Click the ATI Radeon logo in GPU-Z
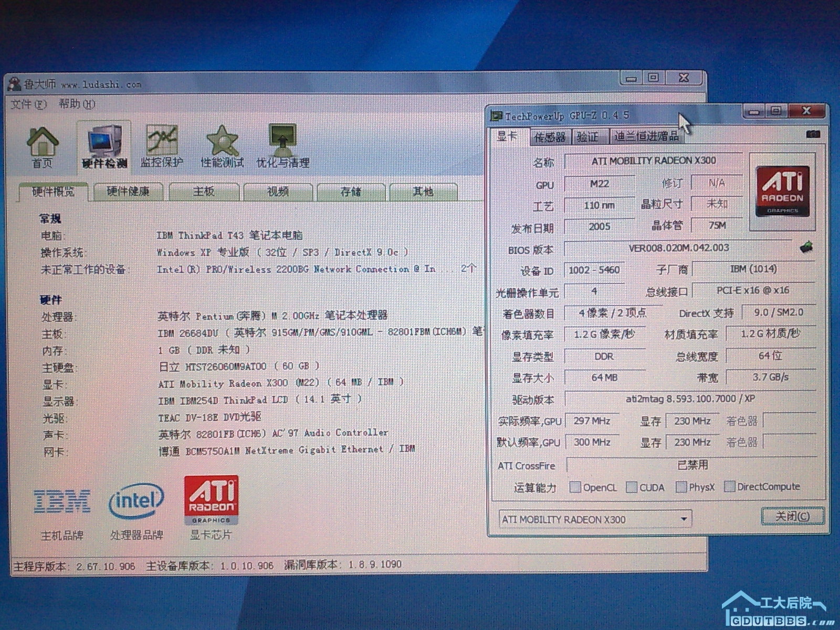 coord(782,191)
